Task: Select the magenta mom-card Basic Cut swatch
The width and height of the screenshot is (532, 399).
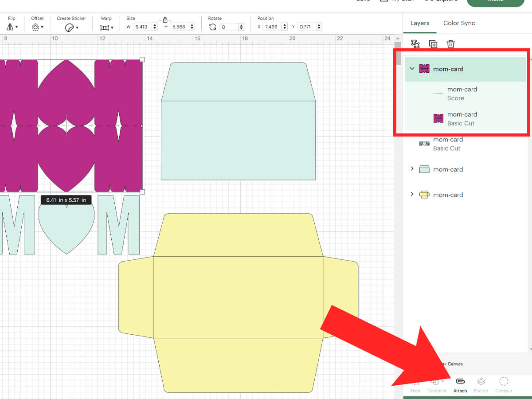Action: click(438, 118)
